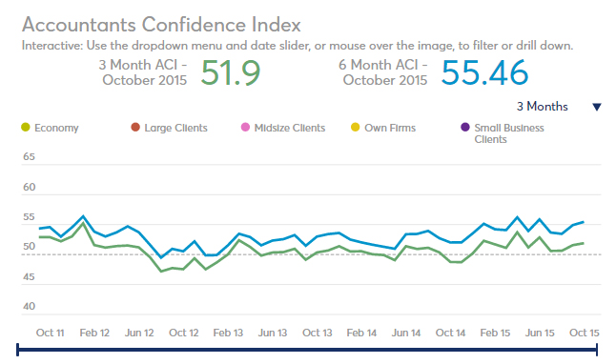Click the Midsize Clients pink legend dot
The width and height of the screenshot is (616, 364).
click(x=245, y=128)
